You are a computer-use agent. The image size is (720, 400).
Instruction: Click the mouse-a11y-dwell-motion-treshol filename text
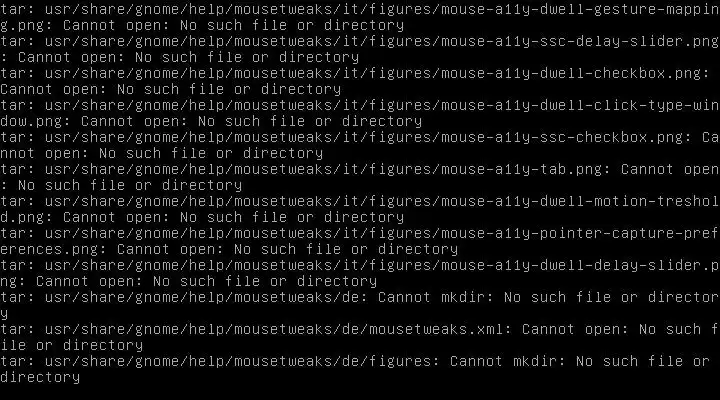[x=580, y=201]
